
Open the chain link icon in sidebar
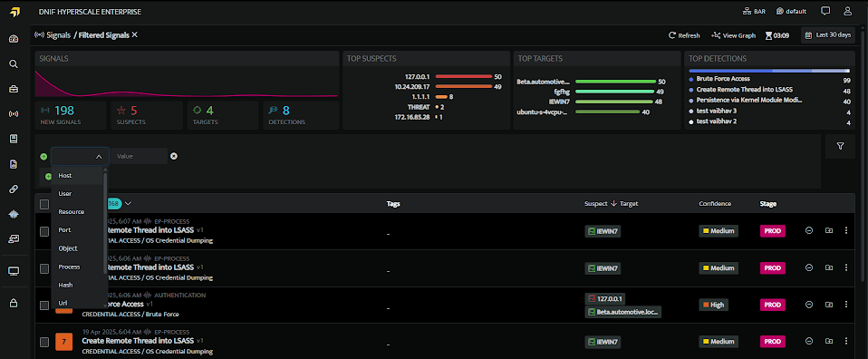(x=14, y=189)
